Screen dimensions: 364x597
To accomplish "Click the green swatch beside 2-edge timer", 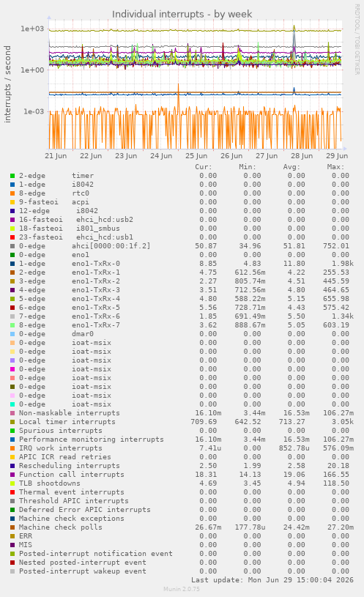I will click(12, 176).
